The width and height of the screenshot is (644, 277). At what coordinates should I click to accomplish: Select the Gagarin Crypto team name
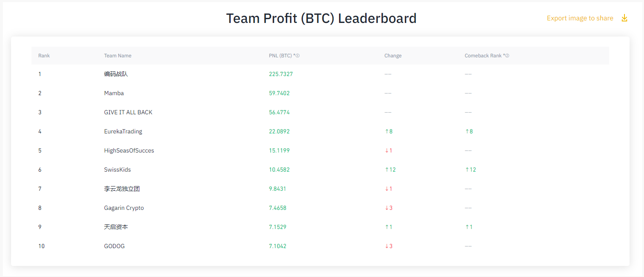[x=124, y=208]
